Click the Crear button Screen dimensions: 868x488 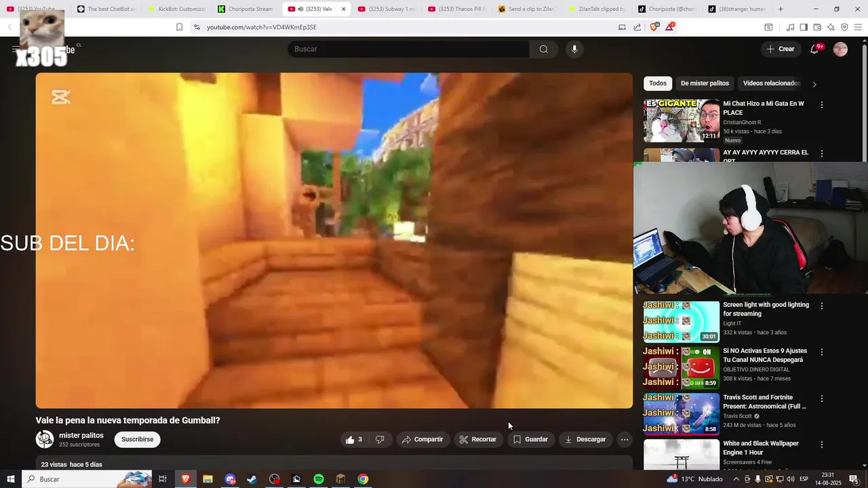click(780, 49)
